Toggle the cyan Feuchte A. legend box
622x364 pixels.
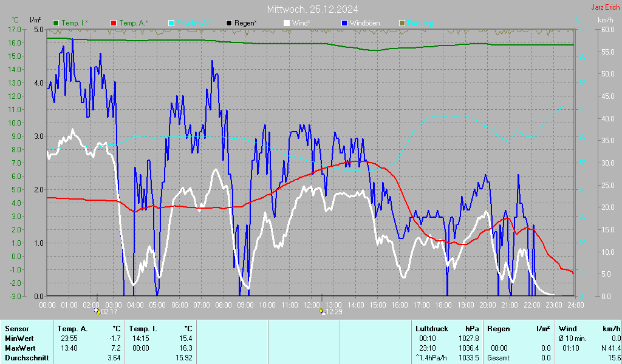click(171, 23)
